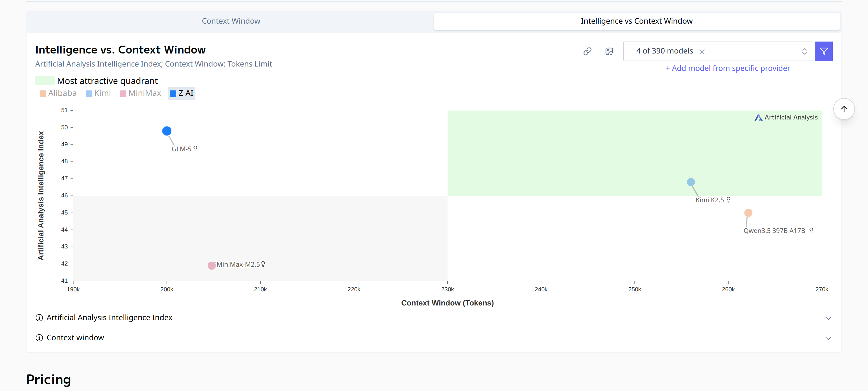Open the filter funnel icon
This screenshot has width=868, height=391.
(x=824, y=51)
